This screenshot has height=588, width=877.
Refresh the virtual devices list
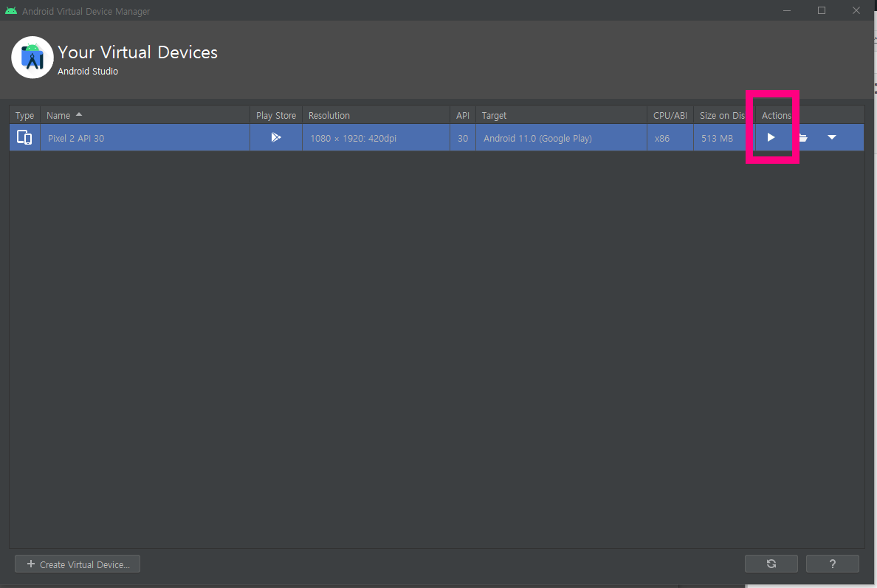pyautogui.click(x=771, y=564)
